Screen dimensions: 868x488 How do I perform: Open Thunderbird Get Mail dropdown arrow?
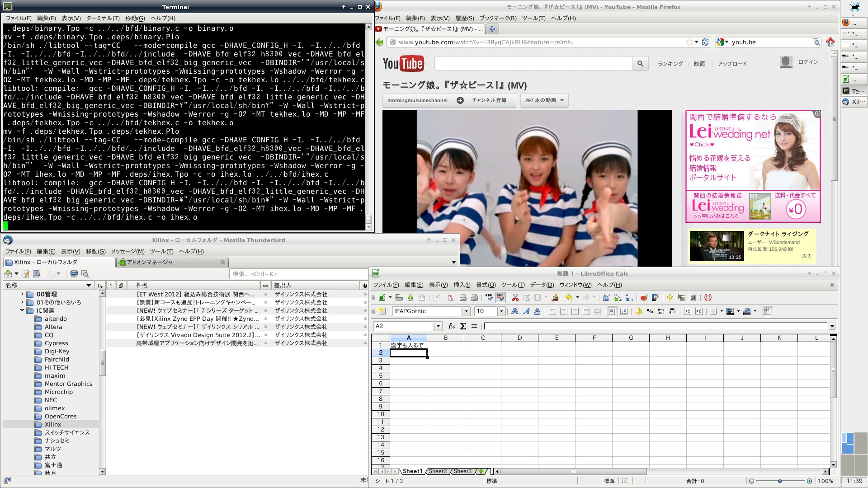click(17, 274)
